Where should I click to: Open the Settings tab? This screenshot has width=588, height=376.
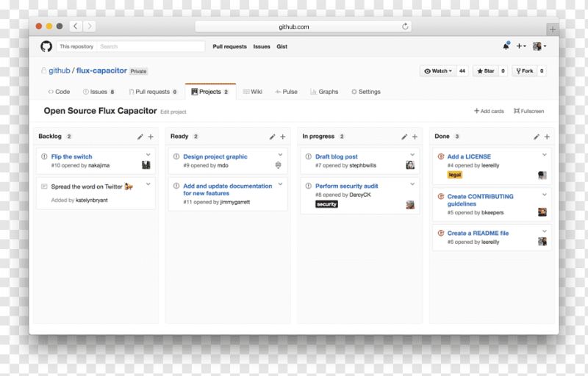[x=366, y=92]
